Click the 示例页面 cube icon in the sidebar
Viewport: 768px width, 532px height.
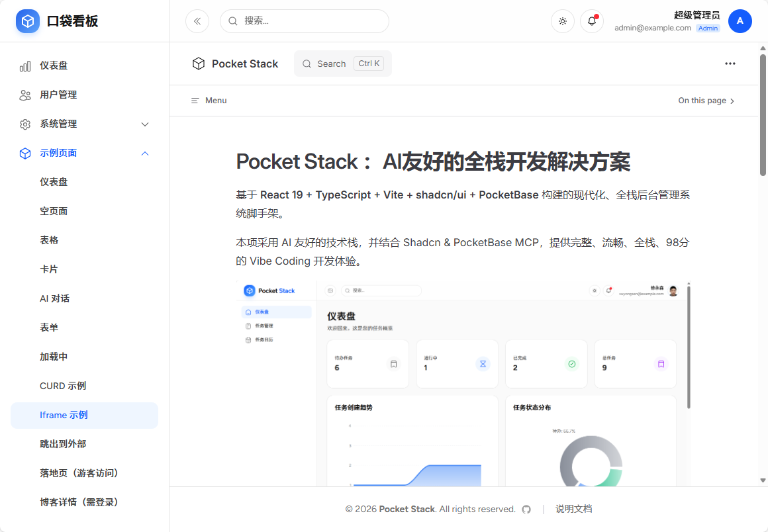(x=24, y=153)
